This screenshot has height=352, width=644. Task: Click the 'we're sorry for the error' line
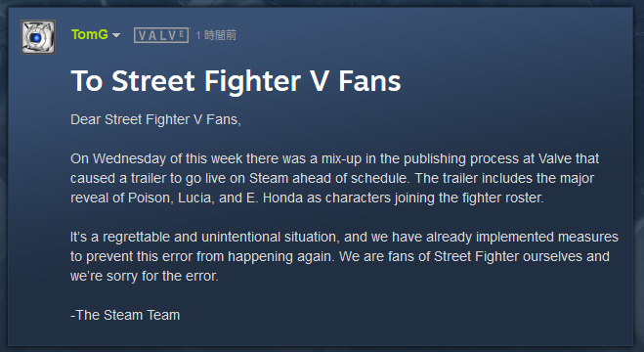tap(145, 276)
